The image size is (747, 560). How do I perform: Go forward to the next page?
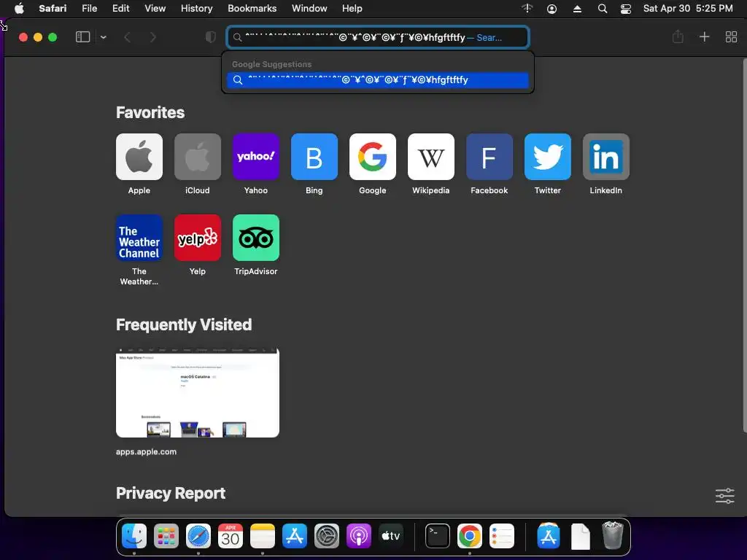tap(152, 36)
